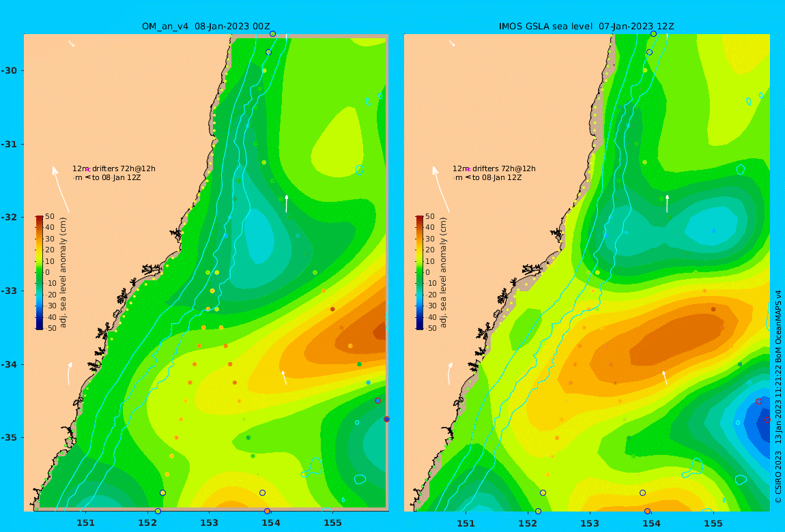Click the -33 latitude axis label
The width and height of the screenshot is (785, 532).
point(9,291)
